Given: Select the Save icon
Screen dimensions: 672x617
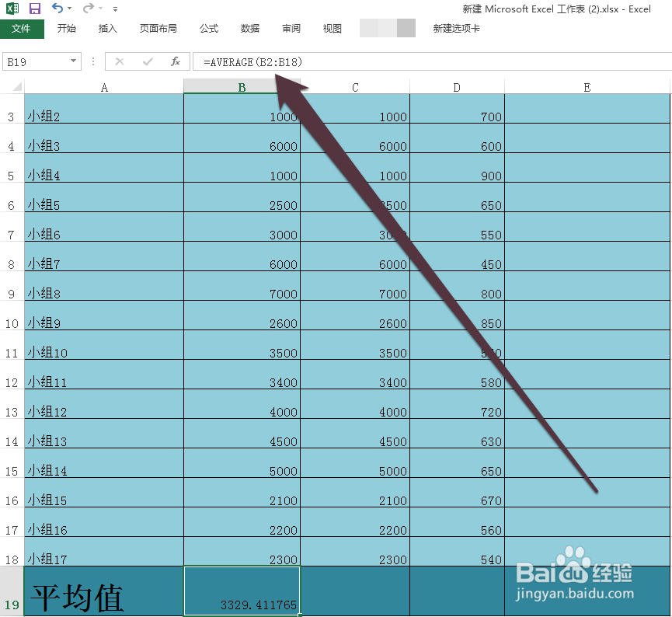Looking at the screenshot, I should tap(33, 9).
